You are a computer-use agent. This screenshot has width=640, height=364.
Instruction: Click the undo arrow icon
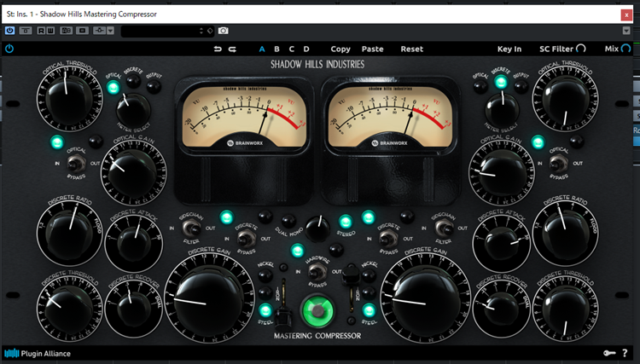coord(218,49)
